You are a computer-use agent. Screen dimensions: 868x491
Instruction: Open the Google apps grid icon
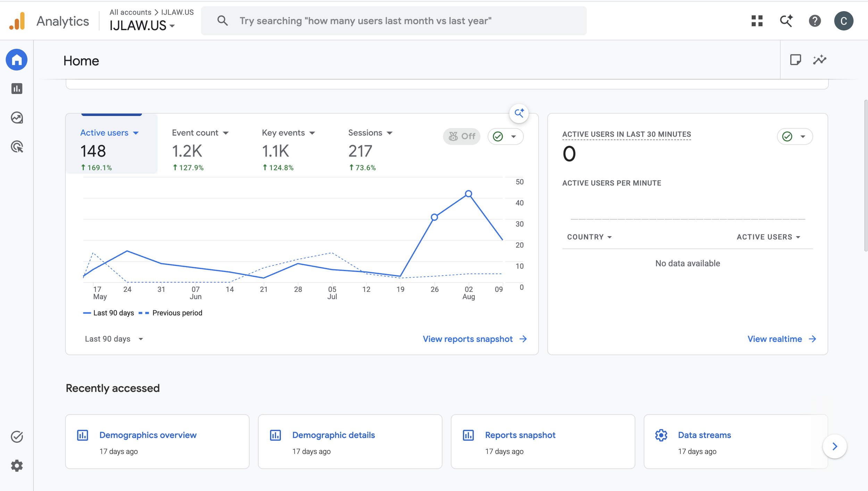click(757, 21)
